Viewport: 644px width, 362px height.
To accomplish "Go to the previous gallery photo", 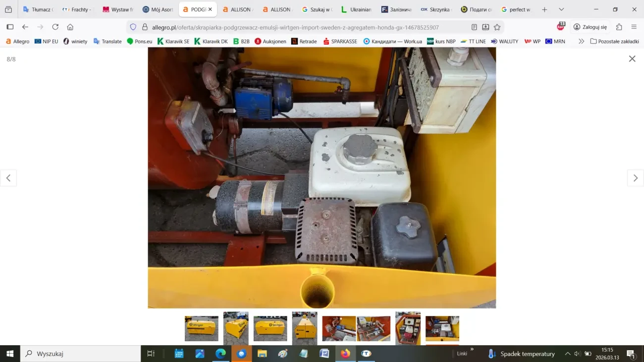I will pos(8,178).
